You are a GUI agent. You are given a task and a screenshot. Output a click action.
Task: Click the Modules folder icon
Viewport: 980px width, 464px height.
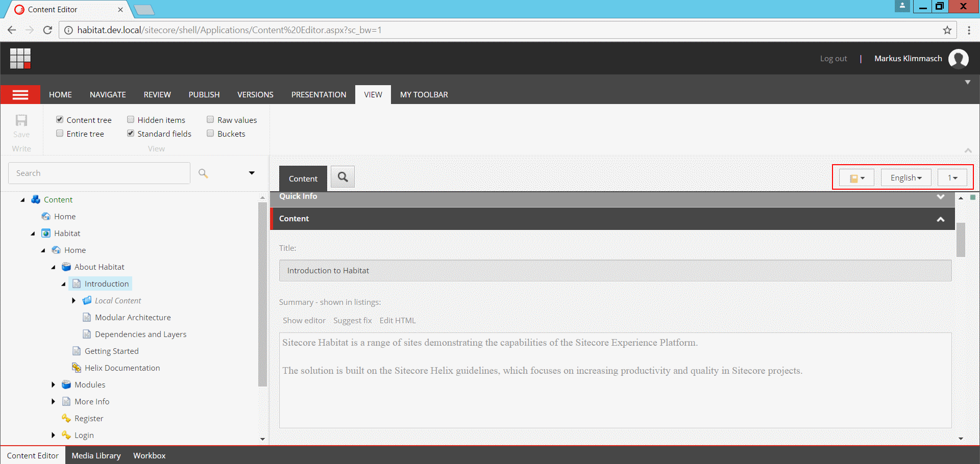pos(66,385)
